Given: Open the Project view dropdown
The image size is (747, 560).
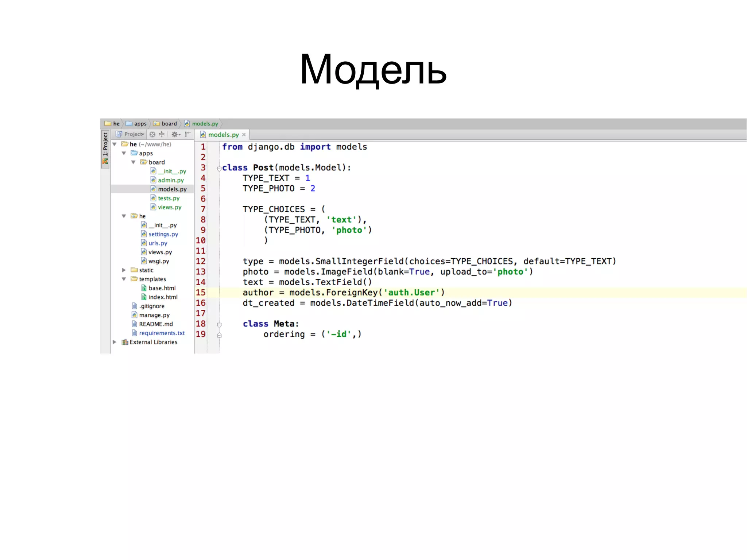Looking at the screenshot, I should [x=133, y=134].
